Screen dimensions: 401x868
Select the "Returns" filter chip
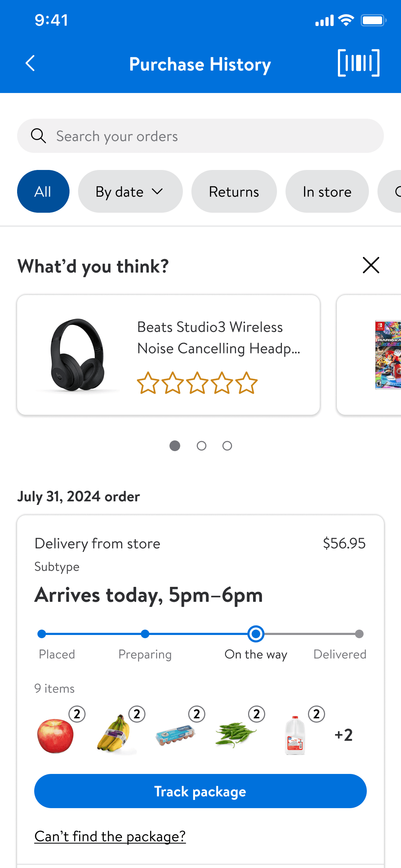234,192
